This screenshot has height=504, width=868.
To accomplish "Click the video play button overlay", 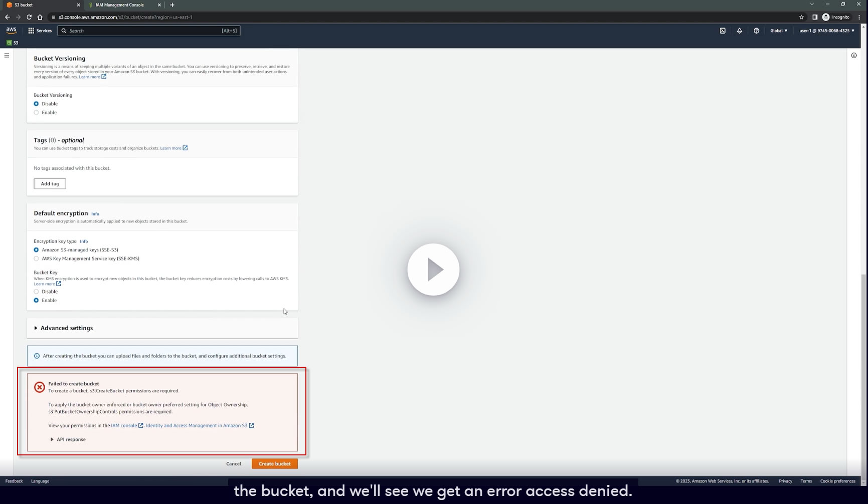I will (x=433, y=270).
